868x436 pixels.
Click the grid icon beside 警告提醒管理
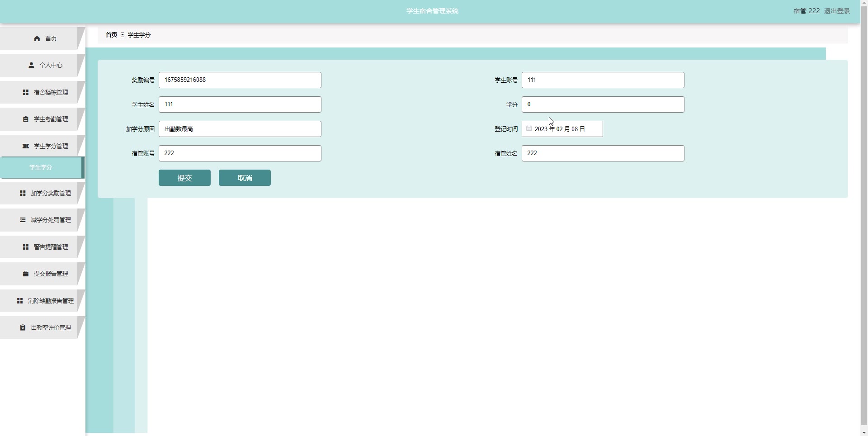click(26, 247)
